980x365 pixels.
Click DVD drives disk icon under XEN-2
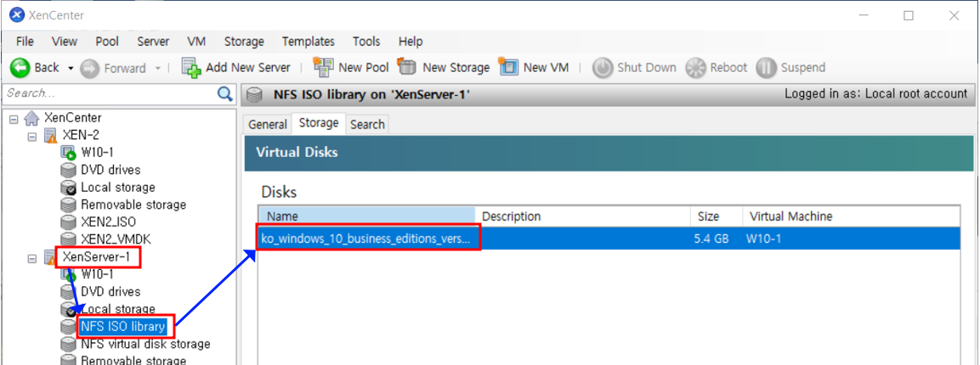68,170
